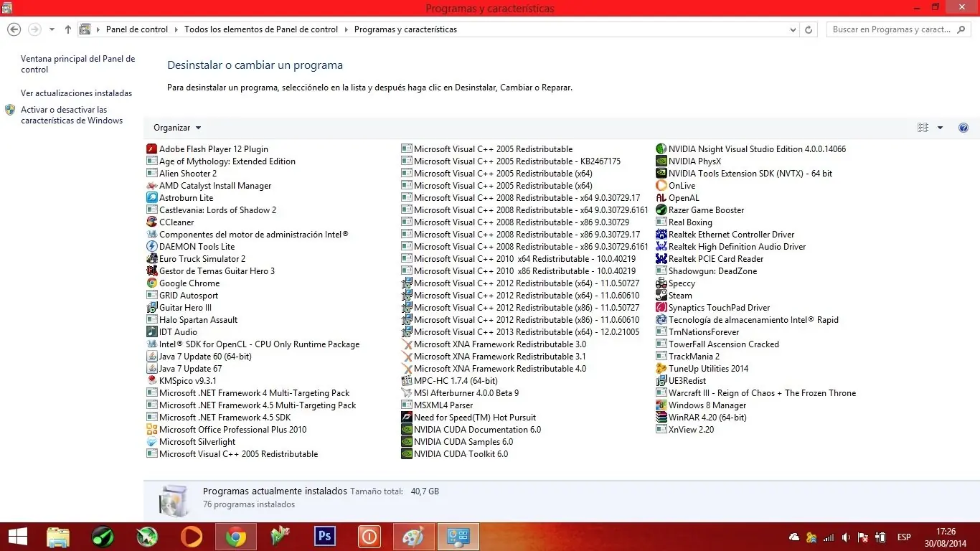Click the Astroburn Lite program icon
980x551 pixels.
[151, 198]
